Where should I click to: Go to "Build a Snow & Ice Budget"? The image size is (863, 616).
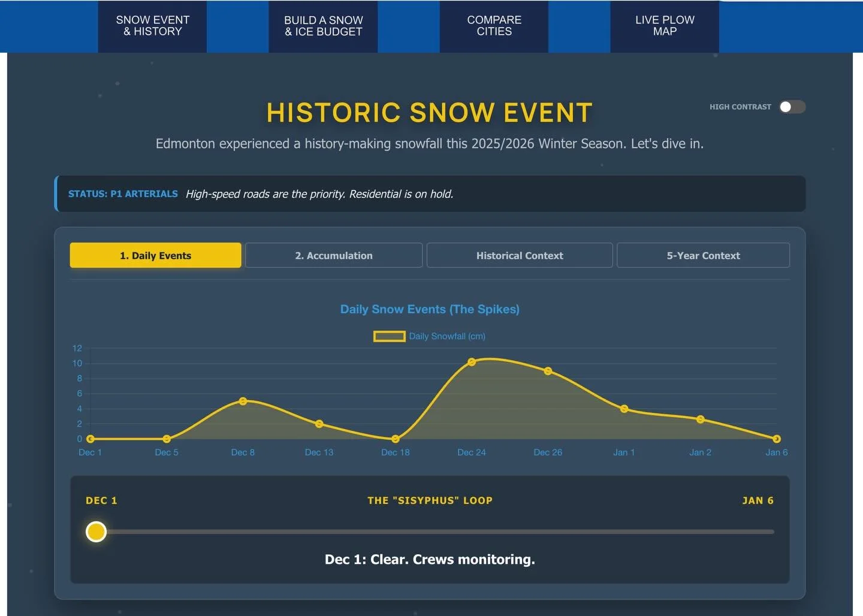click(x=323, y=26)
